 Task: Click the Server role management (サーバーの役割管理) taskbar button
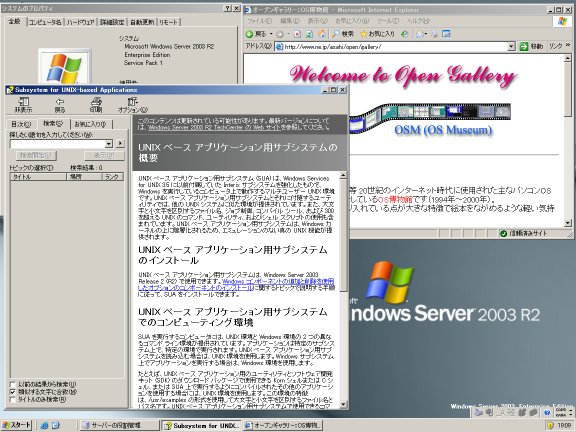pos(120,425)
